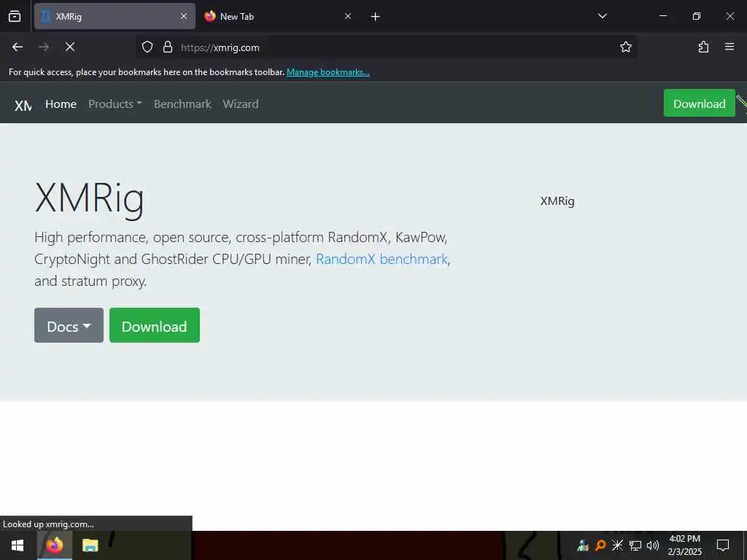Image resolution: width=747 pixels, height=560 pixels.
Task: Switch to the XMRig tab
Action: [x=115, y=16]
